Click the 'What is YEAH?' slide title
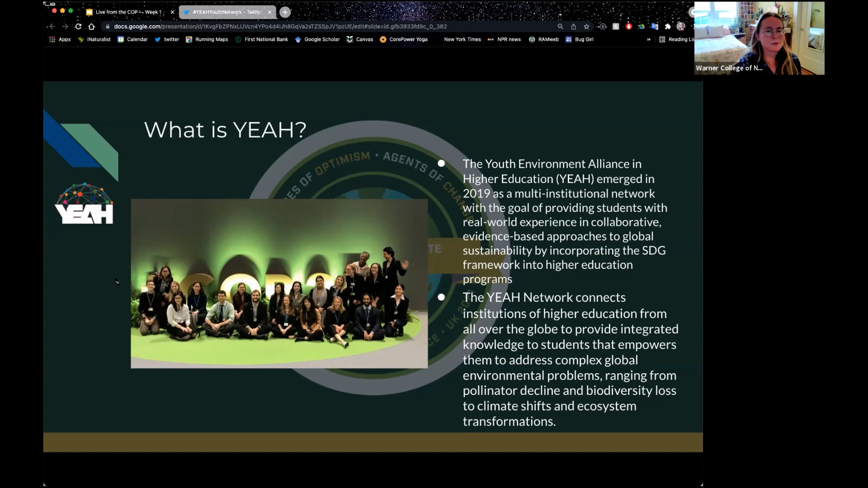The width and height of the screenshot is (868, 488). tap(225, 129)
